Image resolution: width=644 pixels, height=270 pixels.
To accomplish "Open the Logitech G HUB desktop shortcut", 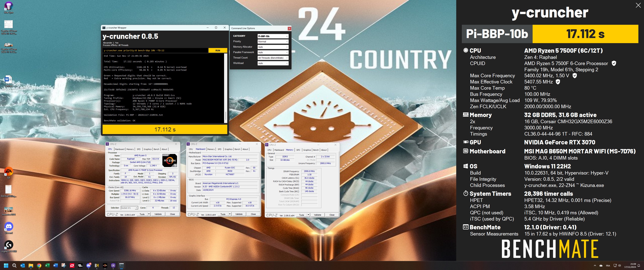I will point(9,246).
